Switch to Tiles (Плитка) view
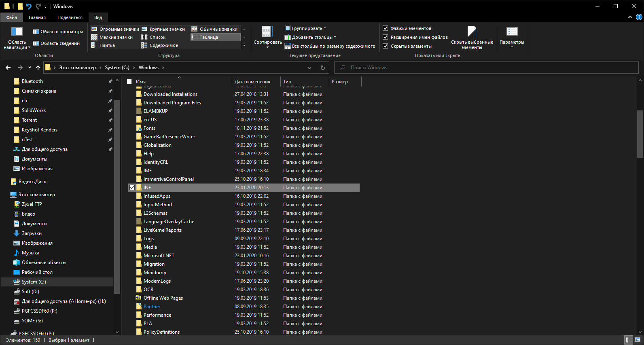Screen dimensions: 644x345 click(x=103, y=45)
